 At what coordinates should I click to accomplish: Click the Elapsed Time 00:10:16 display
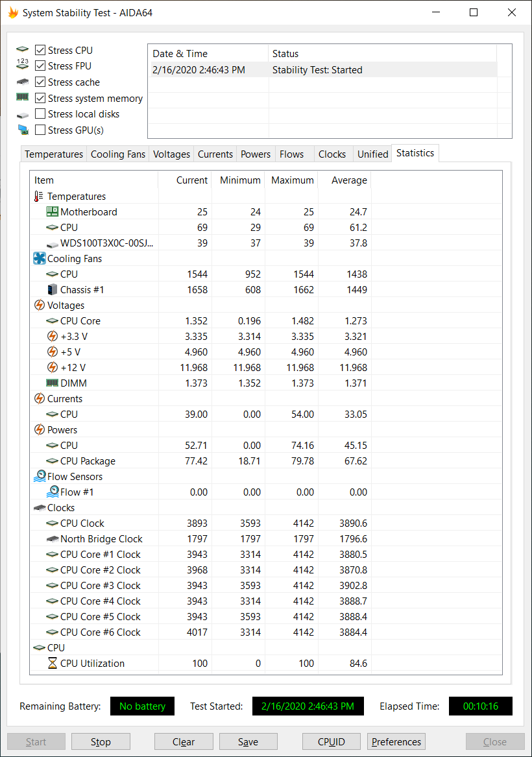point(481,706)
